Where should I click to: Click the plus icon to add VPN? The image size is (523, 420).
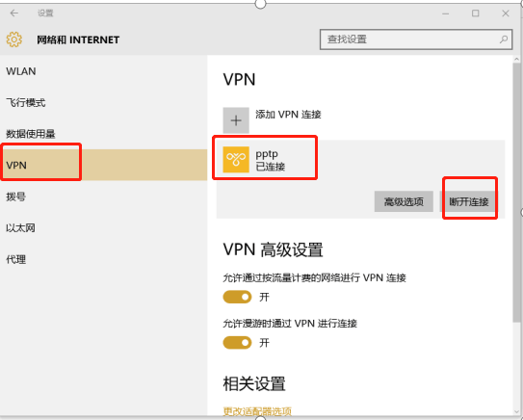(x=236, y=120)
